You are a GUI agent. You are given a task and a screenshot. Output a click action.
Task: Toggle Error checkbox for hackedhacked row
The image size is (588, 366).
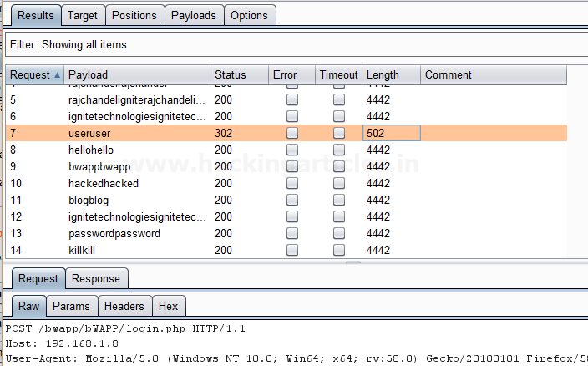point(292,183)
